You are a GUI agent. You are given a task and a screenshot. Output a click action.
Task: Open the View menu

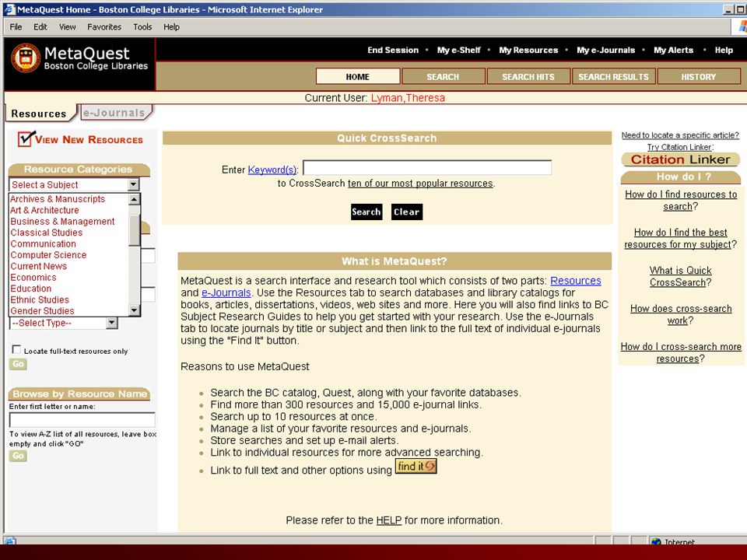tap(67, 26)
